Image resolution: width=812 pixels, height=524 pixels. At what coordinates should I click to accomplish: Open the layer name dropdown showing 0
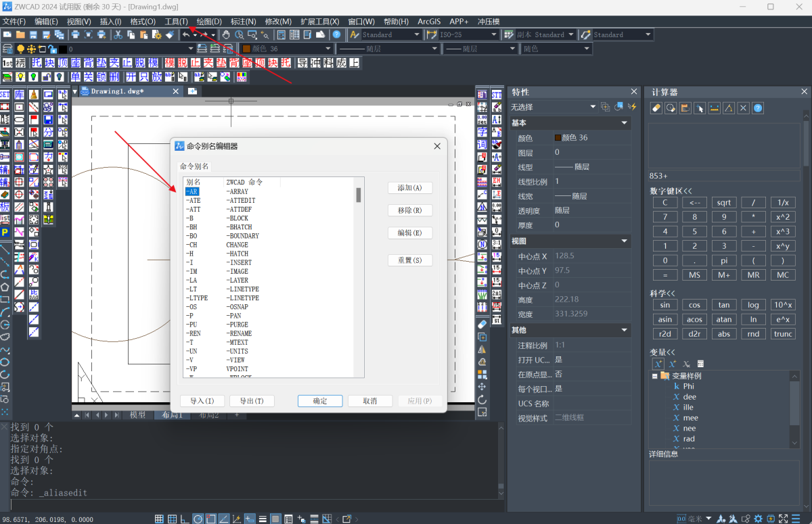click(191, 49)
